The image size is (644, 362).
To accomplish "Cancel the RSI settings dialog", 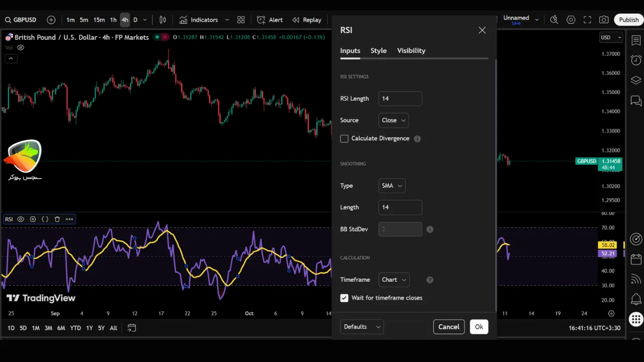I will tap(448, 327).
